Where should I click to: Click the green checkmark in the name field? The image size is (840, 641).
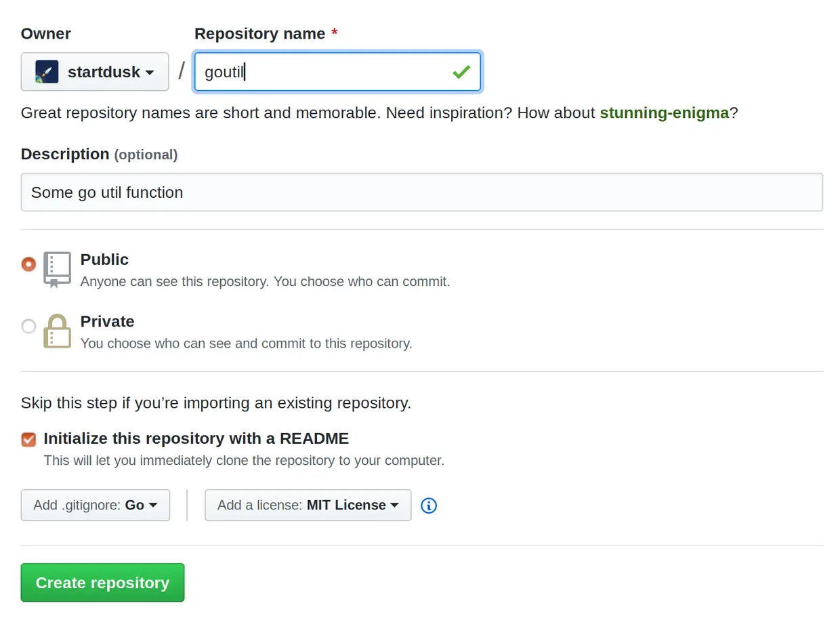pyautogui.click(x=461, y=72)
